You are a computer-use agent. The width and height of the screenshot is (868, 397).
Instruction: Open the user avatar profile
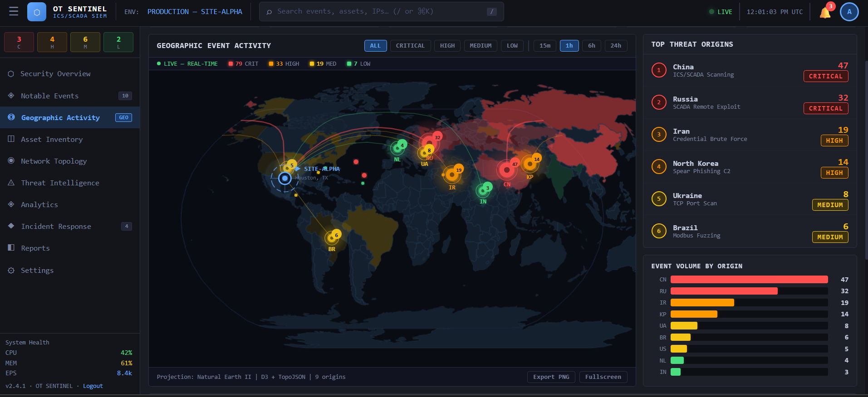pyautogui.click(x=849, y=12)
